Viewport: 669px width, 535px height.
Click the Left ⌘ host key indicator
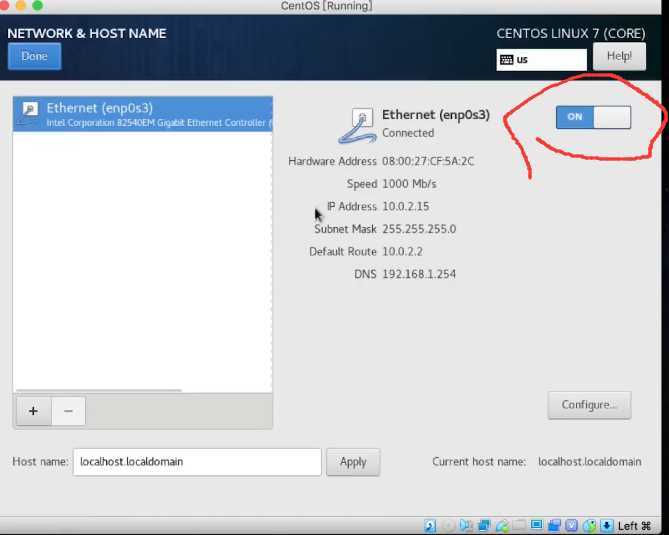pyautogui.click(x=634, y=526)
